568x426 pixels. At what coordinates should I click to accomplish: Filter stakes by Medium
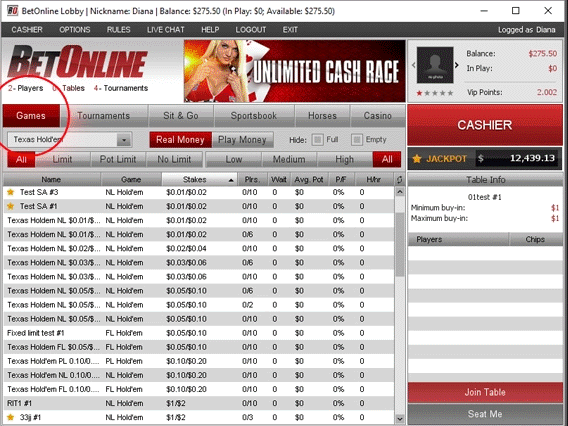click(289, 159)
